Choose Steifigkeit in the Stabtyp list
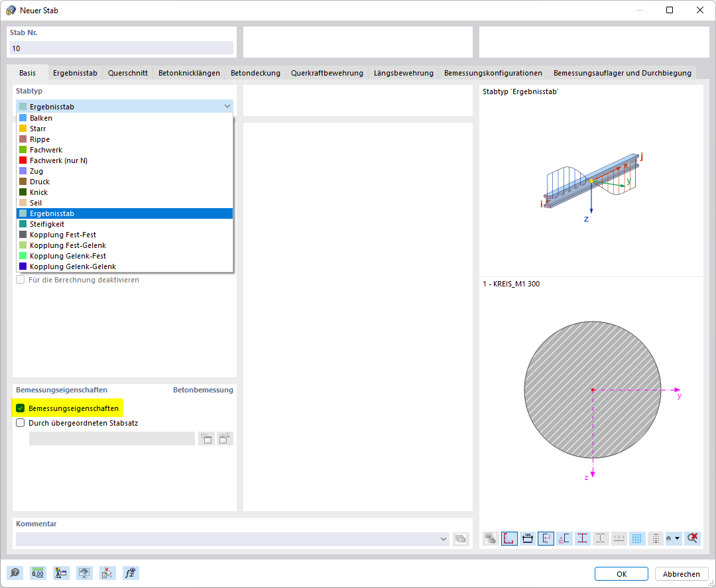 click(x=125, y=224)
